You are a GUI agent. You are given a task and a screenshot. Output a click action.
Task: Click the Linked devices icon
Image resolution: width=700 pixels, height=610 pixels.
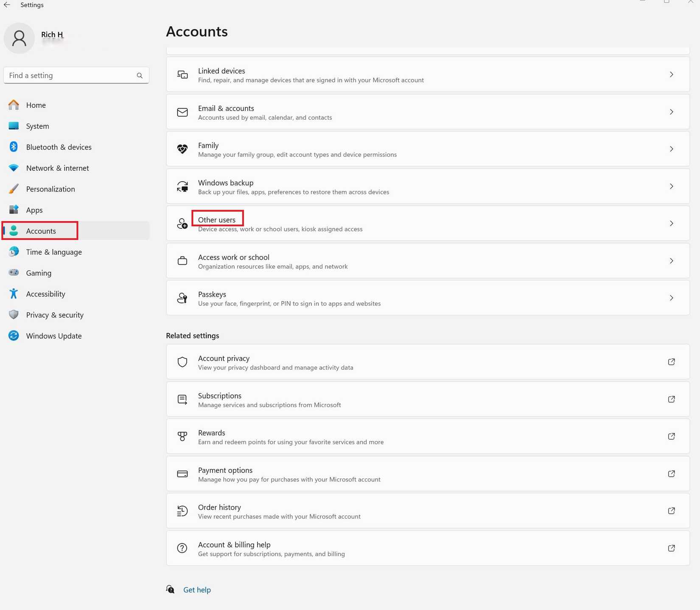coord(182,75)
